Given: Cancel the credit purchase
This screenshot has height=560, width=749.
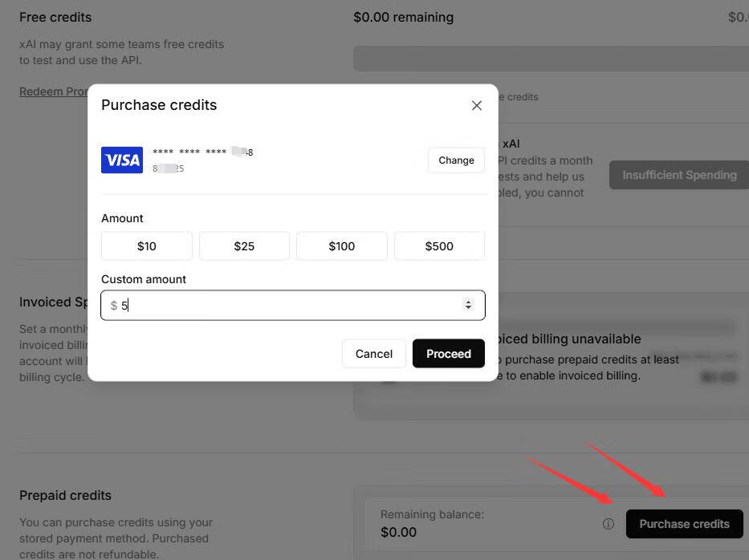Looking at the screenshot, I should [374, 354].
